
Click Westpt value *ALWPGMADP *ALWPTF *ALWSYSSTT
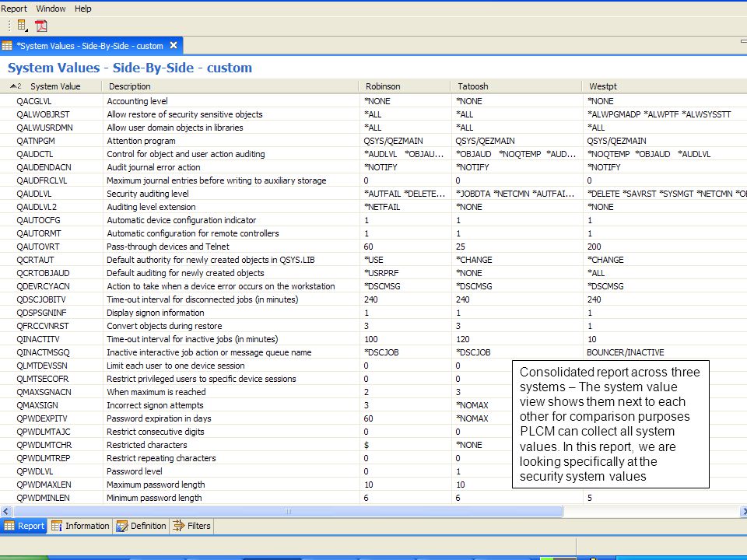pyautogui.click(x=659, y=114)
